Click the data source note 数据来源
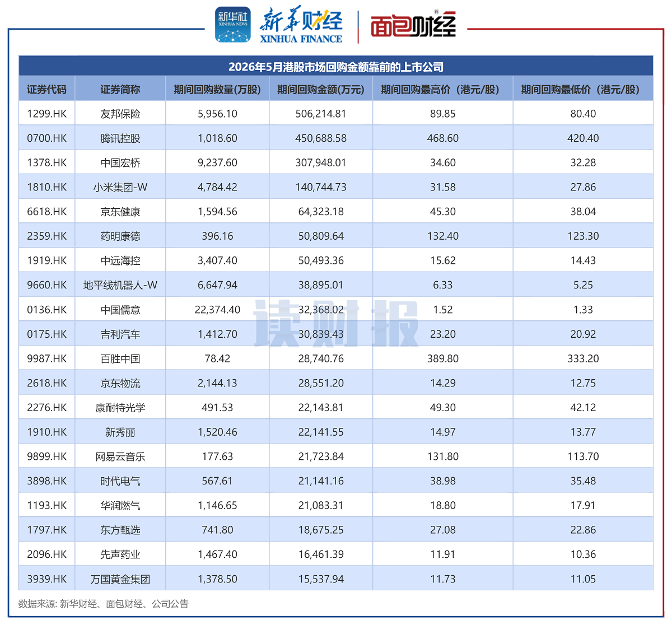This screenshot has height=625, width=672. click(104, 604)
